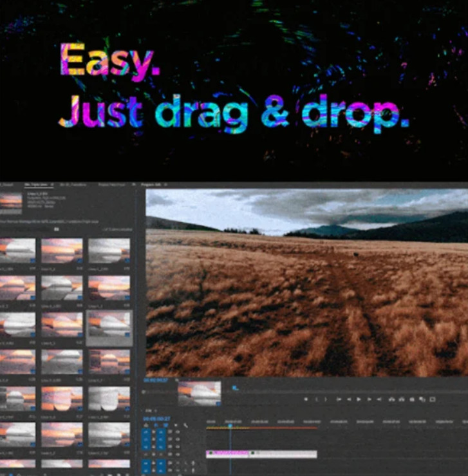Open the bin panel tab overflow chevrons

(134, 185)
